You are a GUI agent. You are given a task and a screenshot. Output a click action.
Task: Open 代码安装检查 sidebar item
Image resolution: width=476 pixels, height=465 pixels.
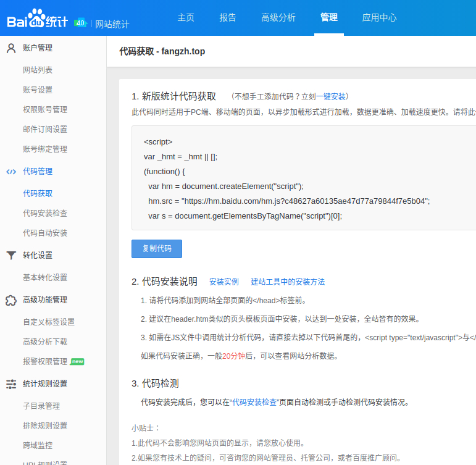45,213
